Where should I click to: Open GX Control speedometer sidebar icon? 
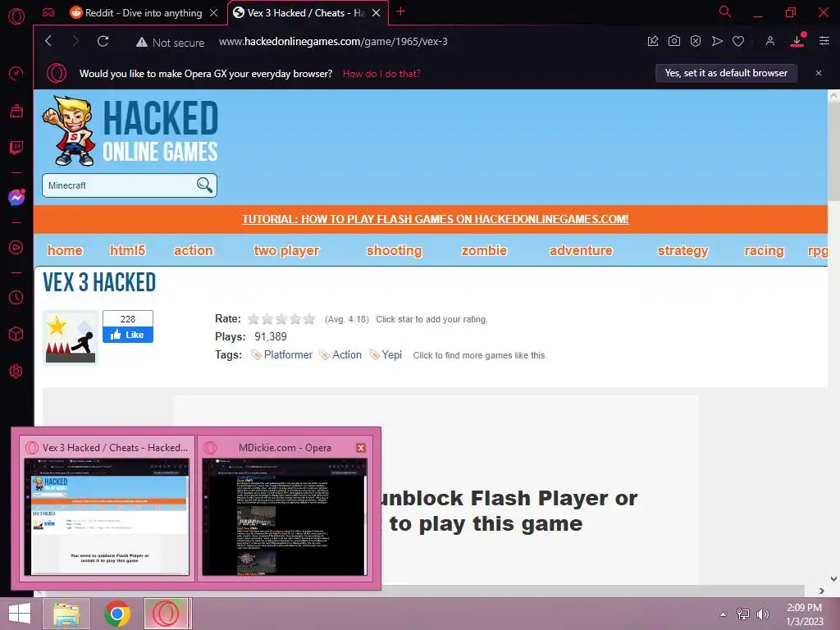pos(16,73)
